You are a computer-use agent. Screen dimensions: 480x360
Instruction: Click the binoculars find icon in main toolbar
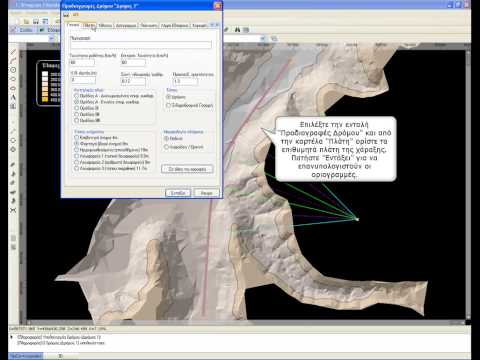(237, 30)
